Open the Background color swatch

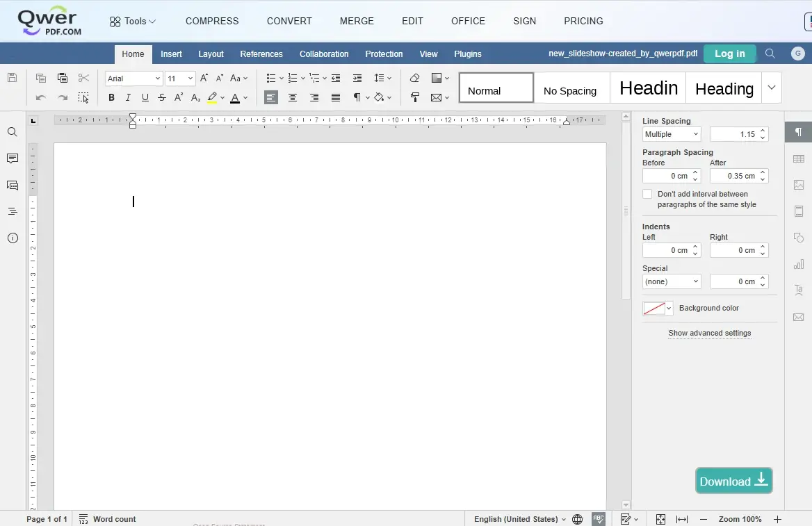click(657, 309)
